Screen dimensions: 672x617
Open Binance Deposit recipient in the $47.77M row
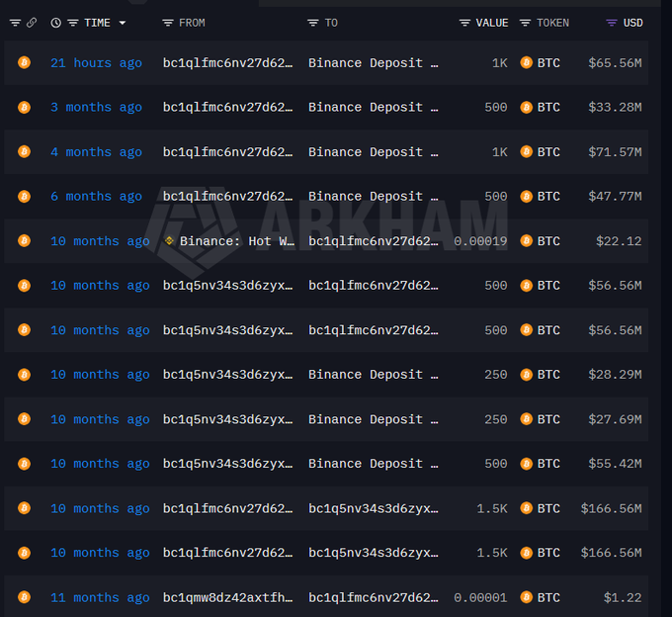pyautogui.click(x=374, y=197)
